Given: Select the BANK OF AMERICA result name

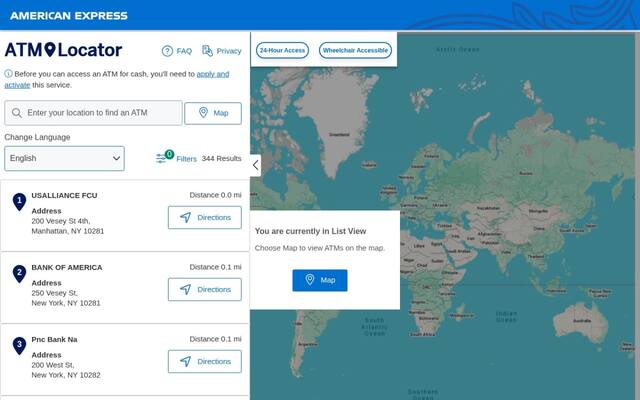Looking at the screenshot, I should [67, 267].
